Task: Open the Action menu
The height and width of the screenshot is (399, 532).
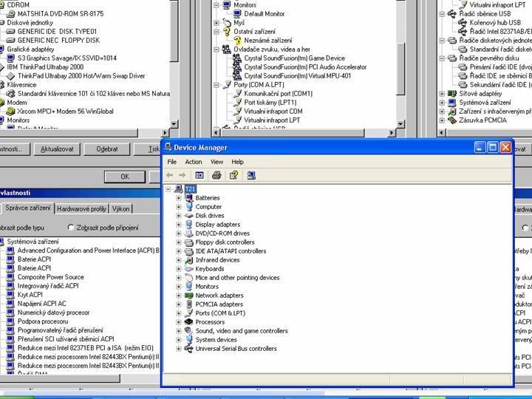Action: [194, 162]
